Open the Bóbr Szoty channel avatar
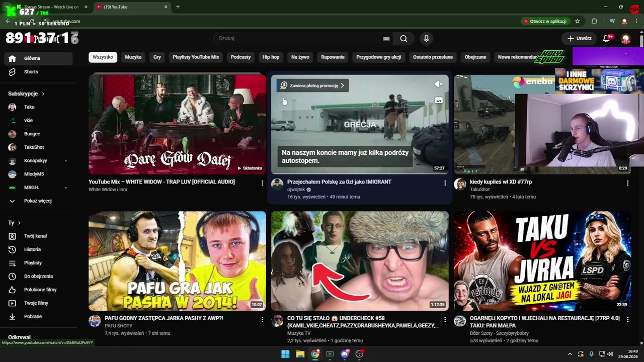This screenshot has height=362, width=644. (x=460, y=321)
